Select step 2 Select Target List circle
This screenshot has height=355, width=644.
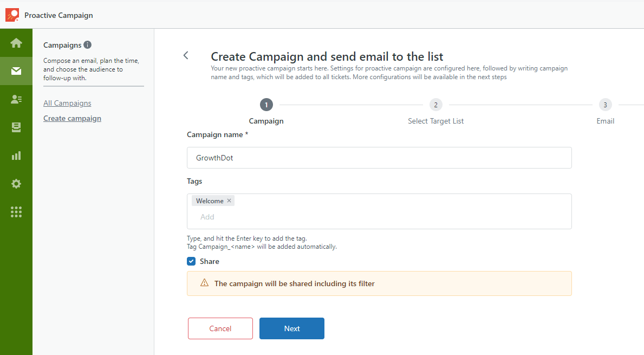[x=436, y=105]
